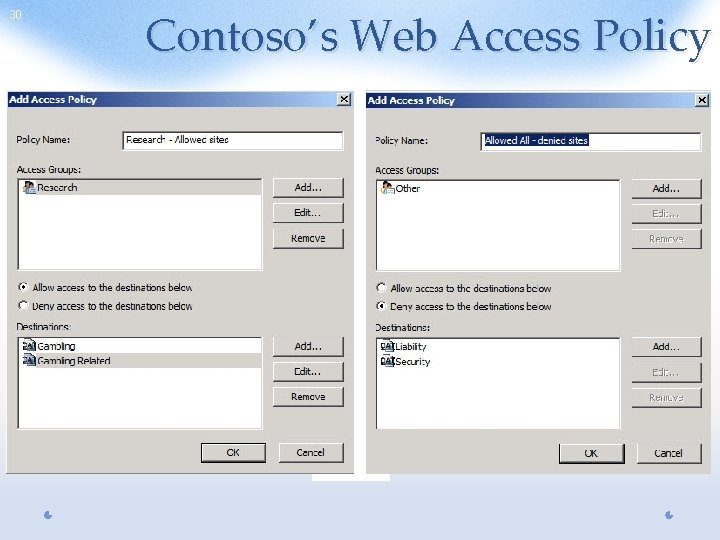
Task: Select Allow access radio in Research policy dialog
Action: pos(23,287)
